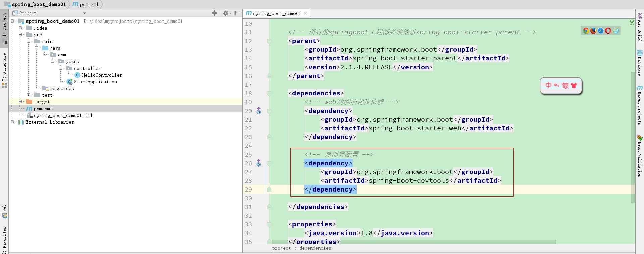
Task: Click the editor vertical scrollbar thumb
Action: (x=633, y=137)
